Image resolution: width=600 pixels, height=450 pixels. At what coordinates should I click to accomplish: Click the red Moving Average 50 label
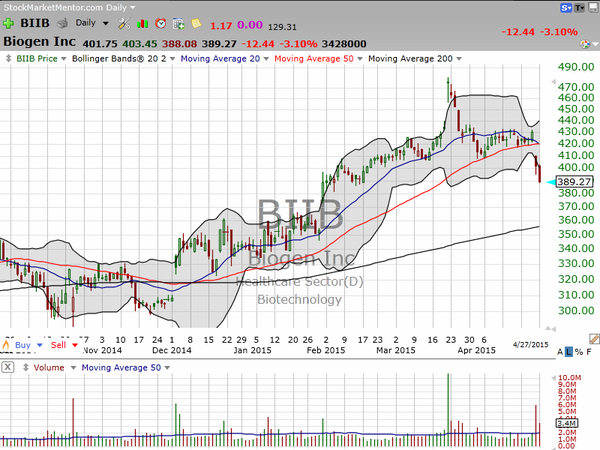point(314,59)
